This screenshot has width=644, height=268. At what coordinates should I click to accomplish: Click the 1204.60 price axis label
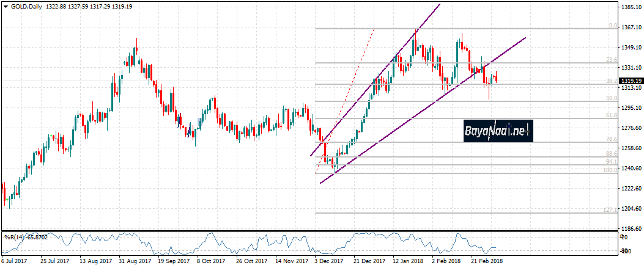coord(630,209)
